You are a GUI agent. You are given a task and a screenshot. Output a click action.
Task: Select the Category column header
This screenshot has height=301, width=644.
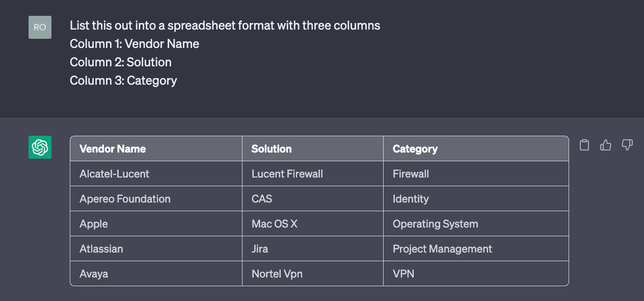[x=476, y=149]
